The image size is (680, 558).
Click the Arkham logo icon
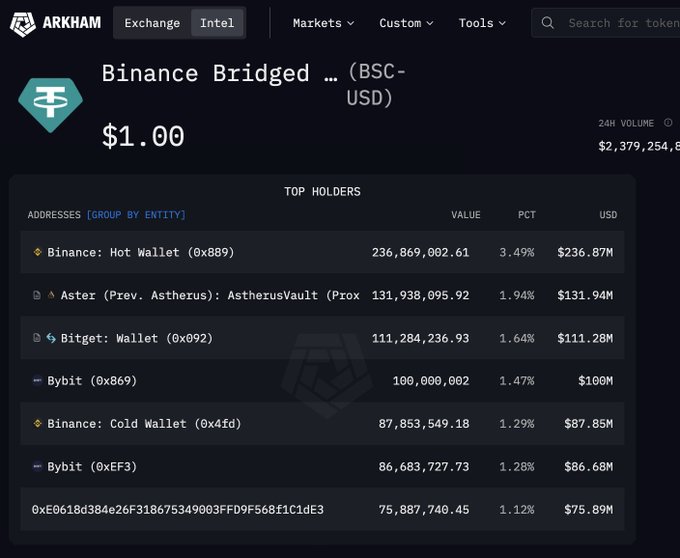tap(23, 24)
